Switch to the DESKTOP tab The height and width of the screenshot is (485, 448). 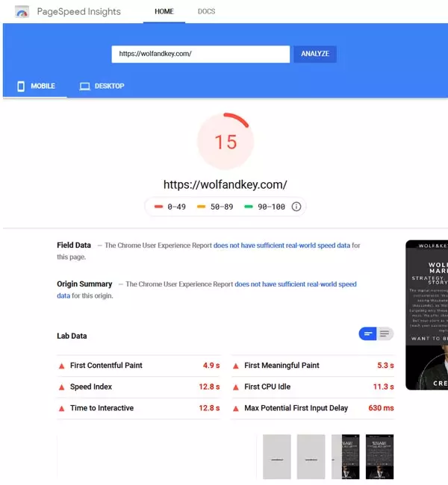(102, 86)
